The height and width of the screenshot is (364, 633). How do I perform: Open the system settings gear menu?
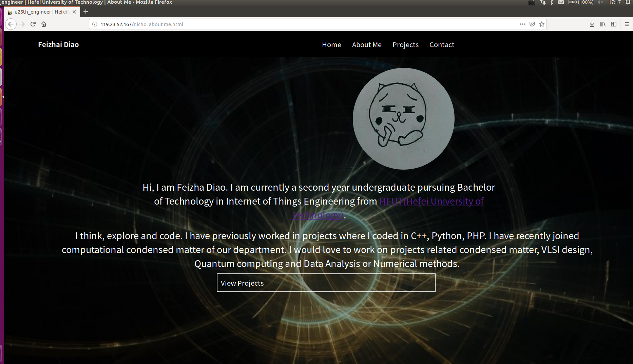click(628, 2)
